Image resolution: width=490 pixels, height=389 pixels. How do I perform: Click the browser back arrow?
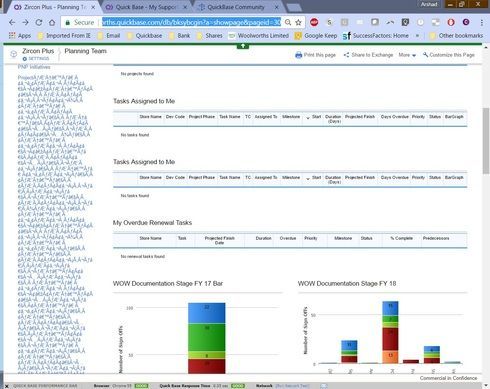tap(12, 23)
